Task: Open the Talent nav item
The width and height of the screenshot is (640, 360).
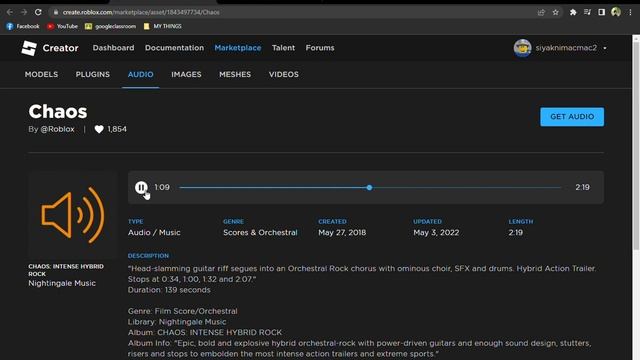Action: point(283,48)
